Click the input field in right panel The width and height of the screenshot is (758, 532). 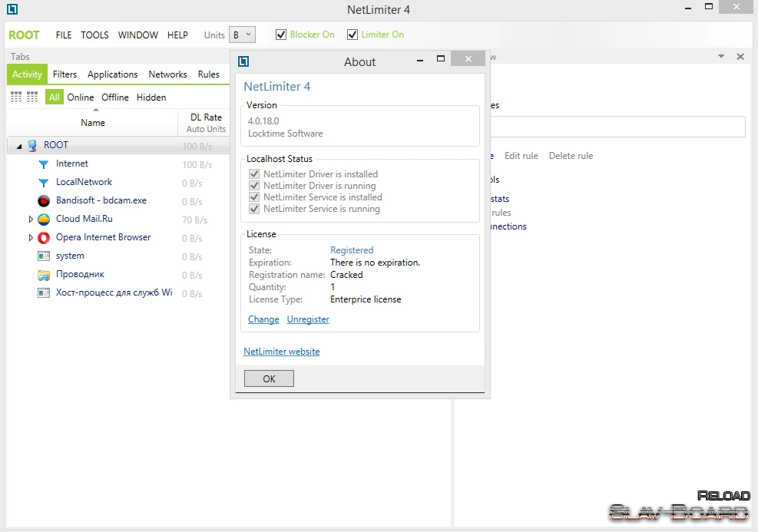[x=617, y=127]
